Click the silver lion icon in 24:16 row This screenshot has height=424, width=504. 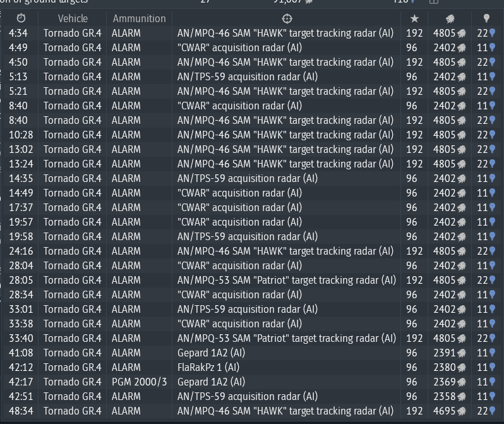point(462,251)
